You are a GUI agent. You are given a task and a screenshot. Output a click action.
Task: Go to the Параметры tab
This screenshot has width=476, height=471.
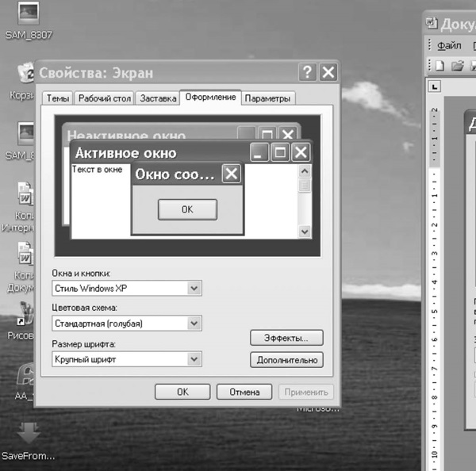click(x=268, y=98)
